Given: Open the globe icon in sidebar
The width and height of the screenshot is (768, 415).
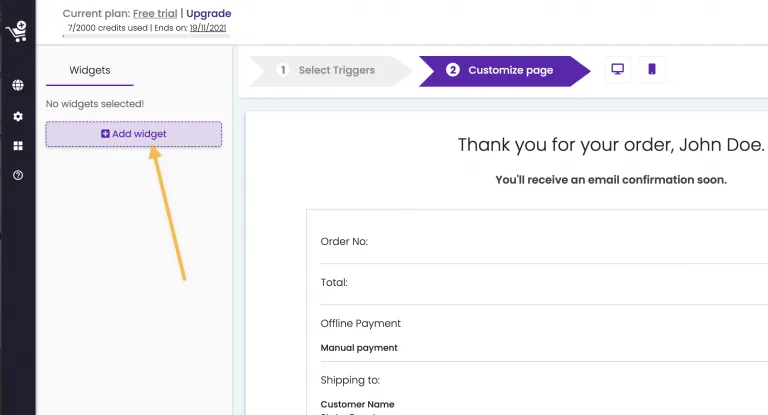Looking at the screenshot, I should coord(18,85).
